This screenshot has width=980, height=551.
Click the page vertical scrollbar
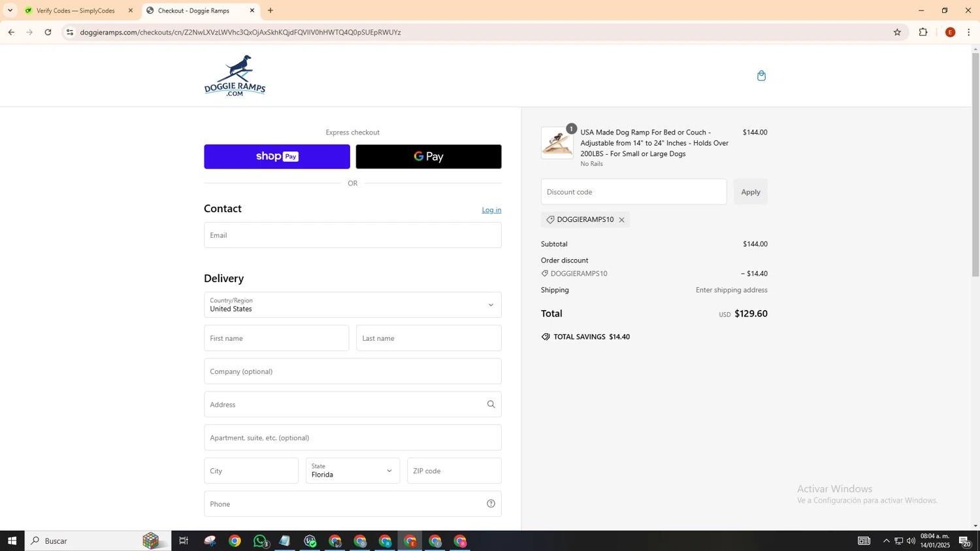coord(975,165)
